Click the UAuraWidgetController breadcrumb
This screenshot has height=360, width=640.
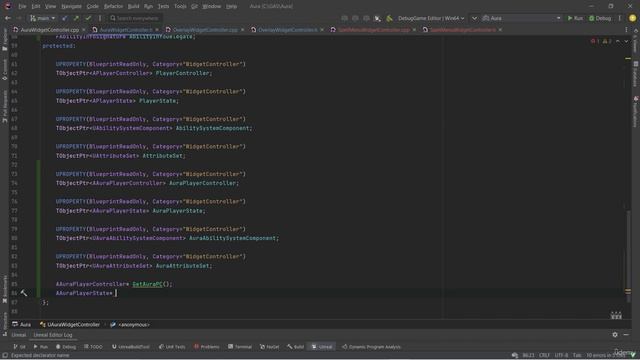(70, 325)
